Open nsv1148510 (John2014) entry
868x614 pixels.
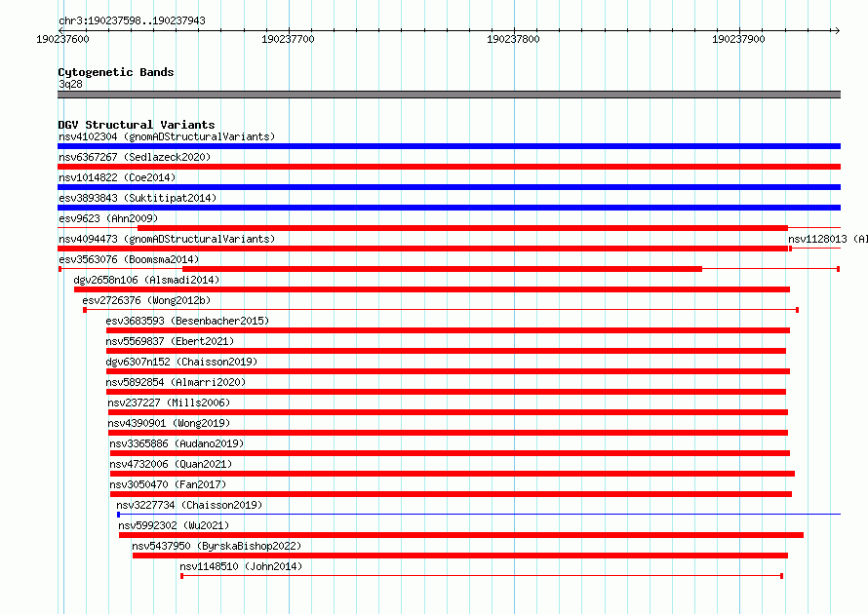point(241,566)
